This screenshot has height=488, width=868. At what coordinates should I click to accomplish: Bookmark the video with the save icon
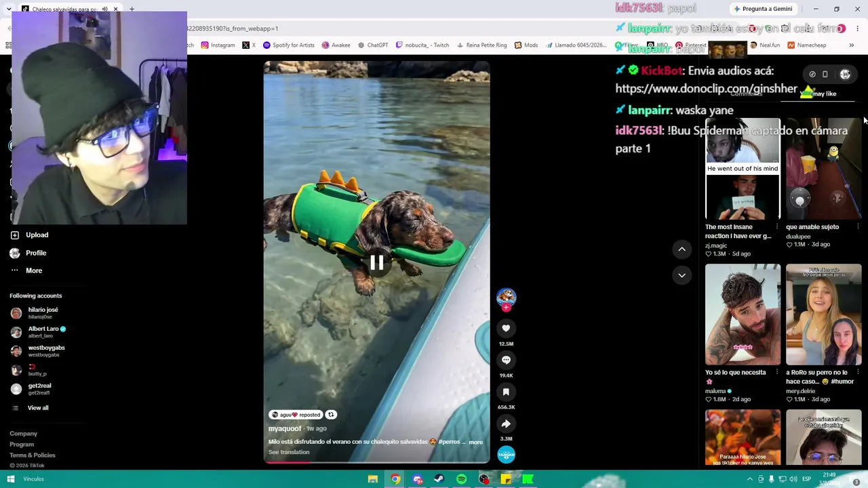click(x=506, y=392)
